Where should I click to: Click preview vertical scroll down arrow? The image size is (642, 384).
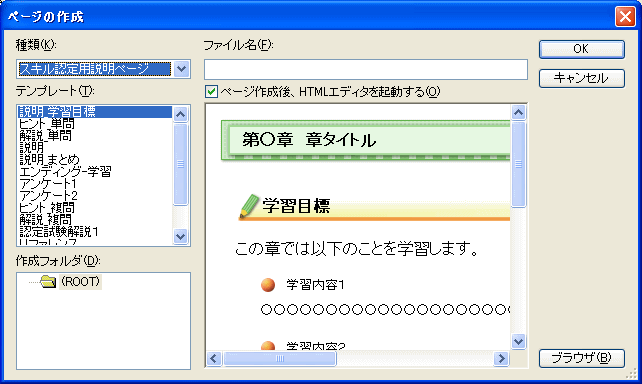[x=518, y=341]
